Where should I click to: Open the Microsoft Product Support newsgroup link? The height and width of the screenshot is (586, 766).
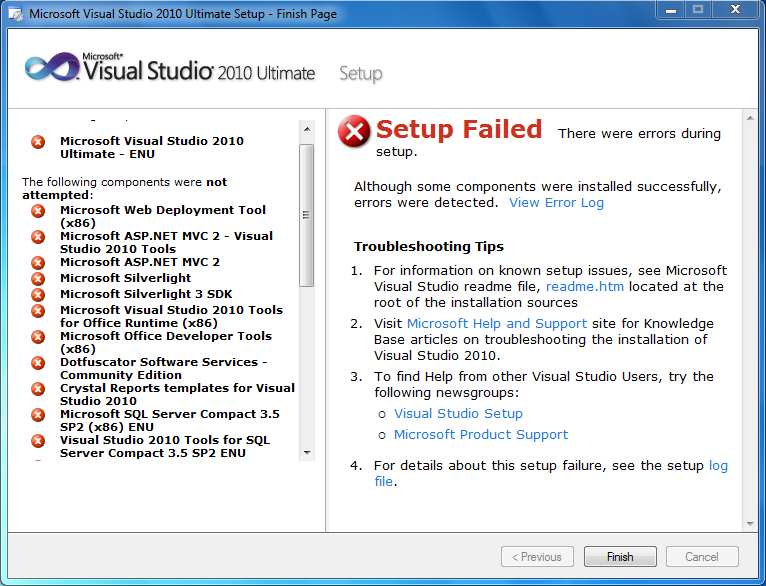[481, 435]
